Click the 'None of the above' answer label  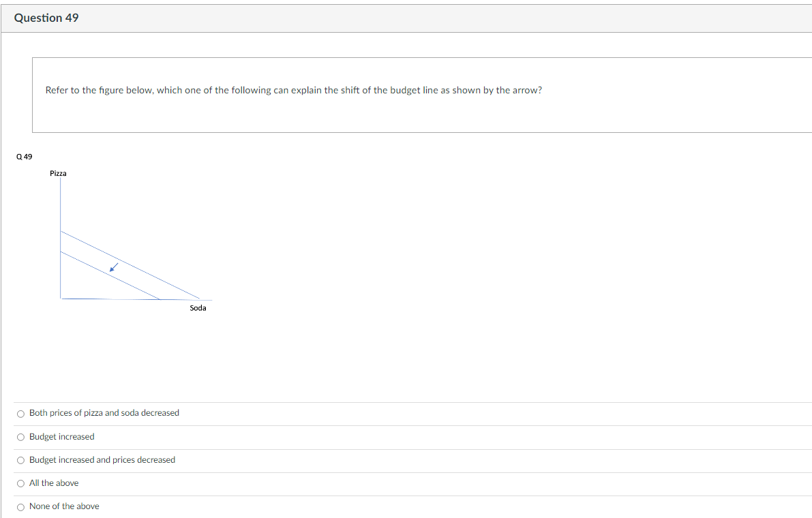pyautogui.click(x=64, y=506)
